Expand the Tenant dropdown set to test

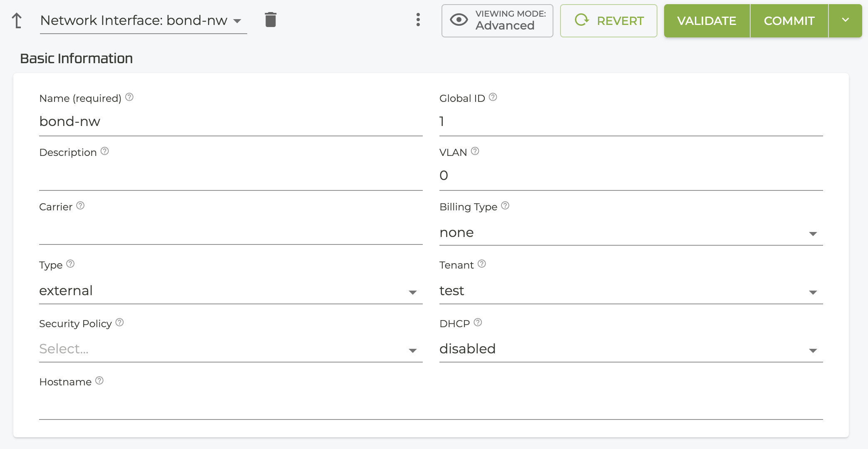click(630, 291)
